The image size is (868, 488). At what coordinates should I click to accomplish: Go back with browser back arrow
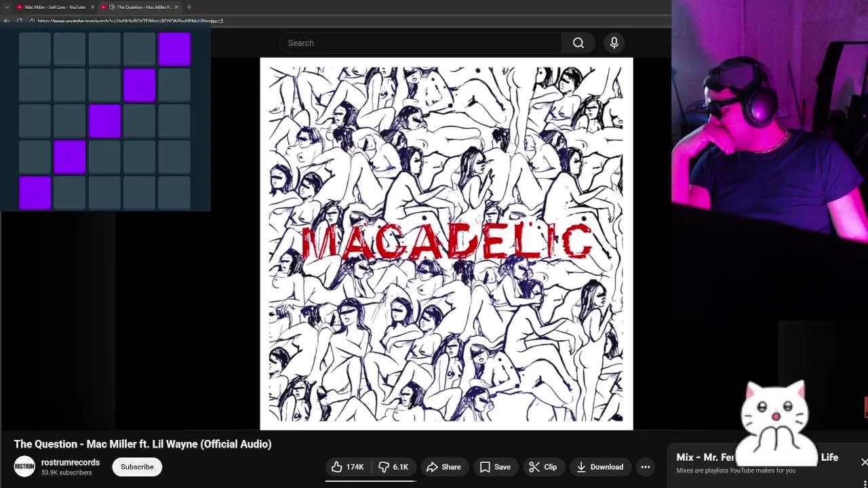point(6,21)
